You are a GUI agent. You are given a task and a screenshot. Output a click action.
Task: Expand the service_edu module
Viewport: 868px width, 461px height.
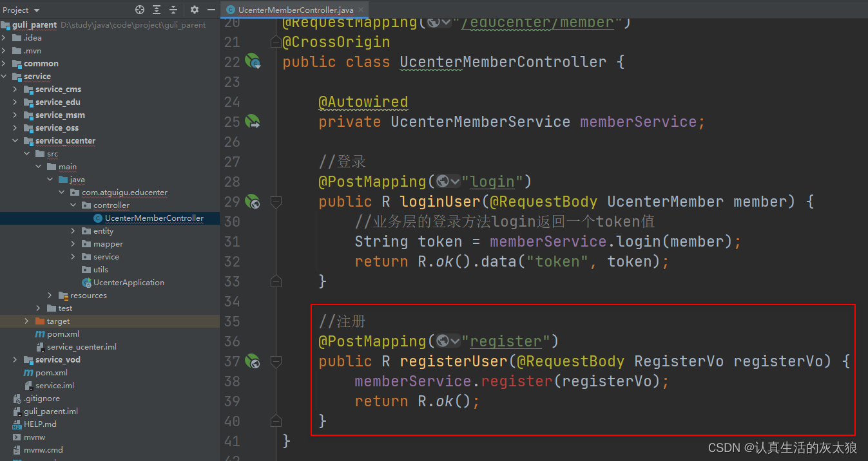pyautogui.click(x=16, y=102)
